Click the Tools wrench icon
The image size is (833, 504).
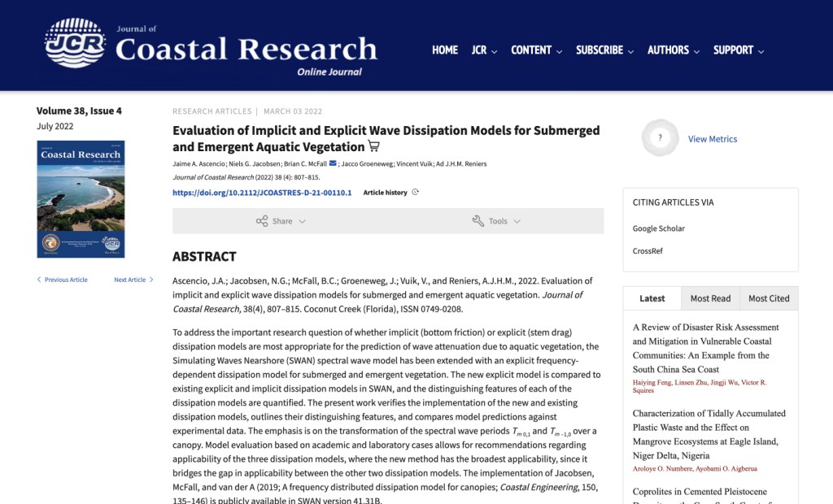(x=478, y=221)
